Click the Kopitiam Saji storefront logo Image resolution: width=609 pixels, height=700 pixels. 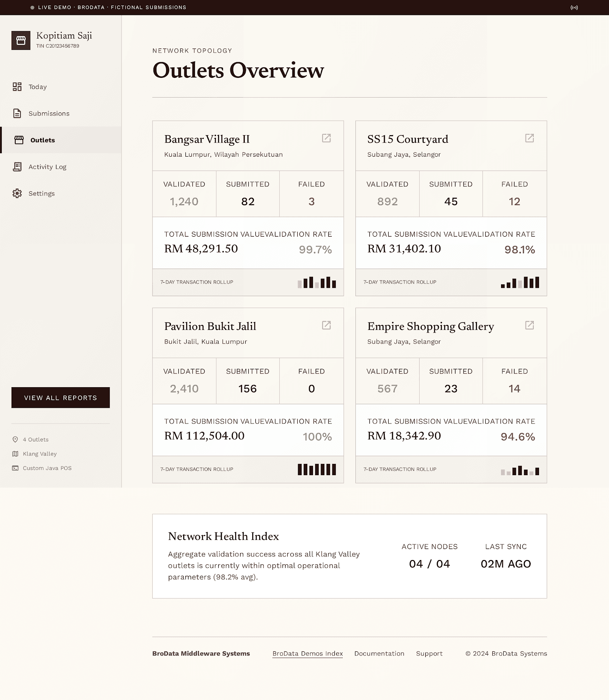(21, 40)
